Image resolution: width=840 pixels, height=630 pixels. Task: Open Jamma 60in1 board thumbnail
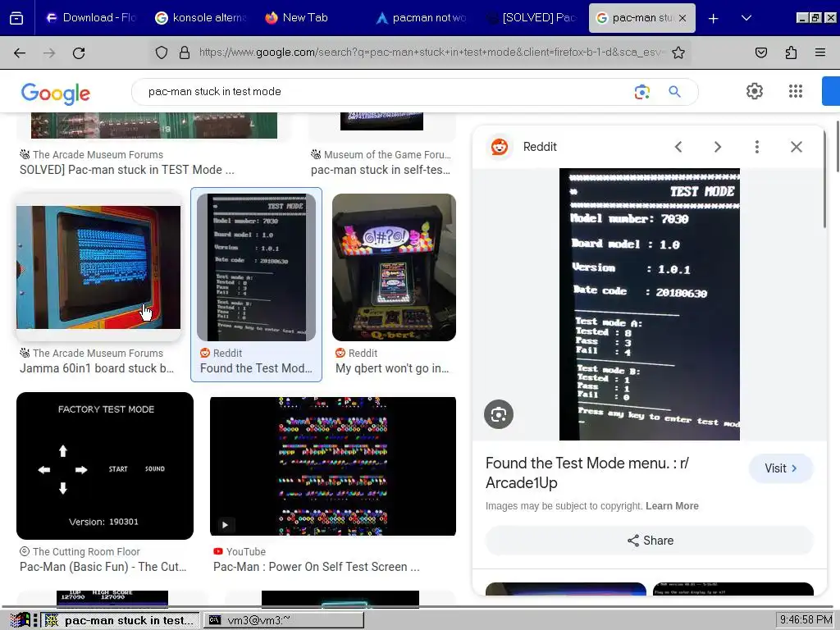[98, 267]
